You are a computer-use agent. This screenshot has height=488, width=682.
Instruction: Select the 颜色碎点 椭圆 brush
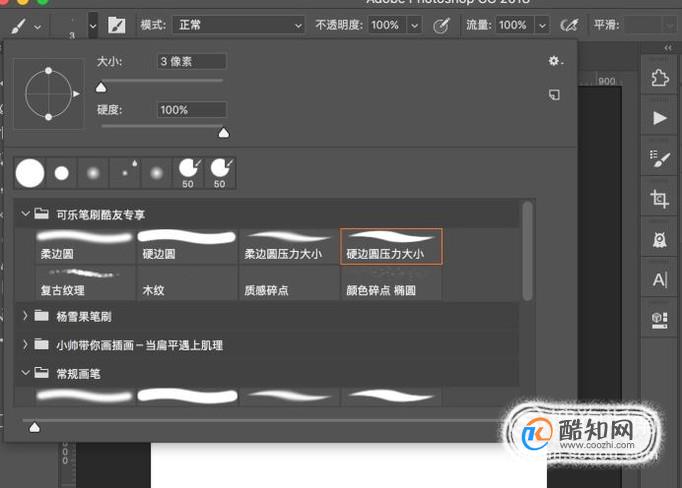pos(391,283)
